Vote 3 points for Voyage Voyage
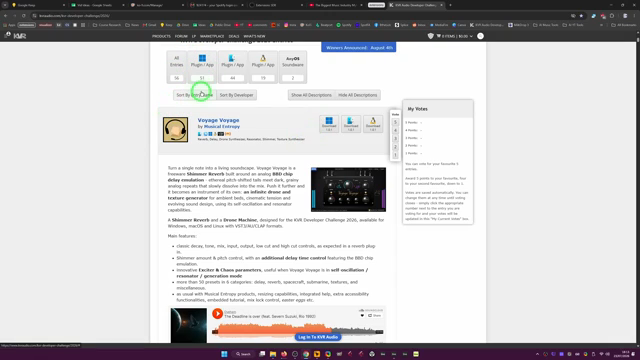This screenshot has width=640, height=360. (x=395, y=138)
